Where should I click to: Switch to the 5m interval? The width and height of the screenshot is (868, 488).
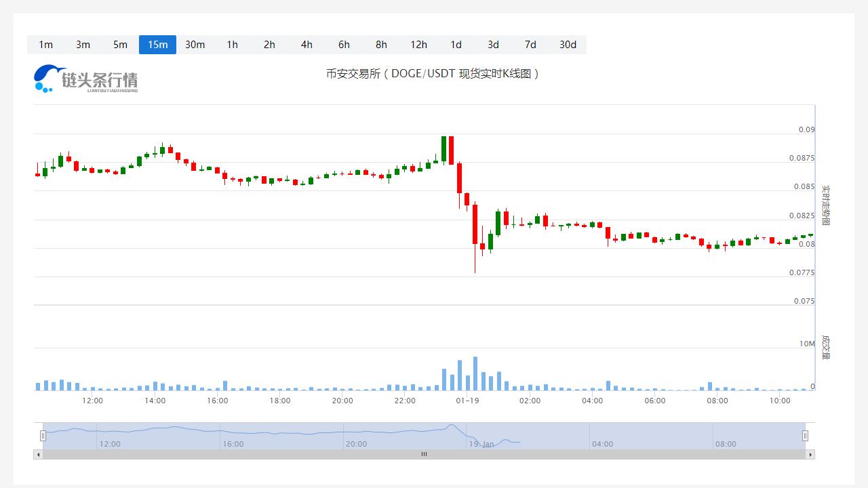[120, 45]
